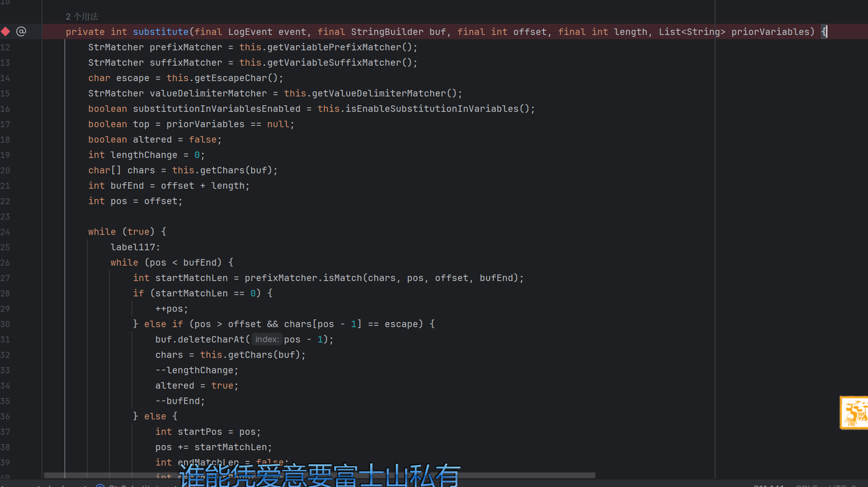
Task: Click line number 30 in the gutter
Action: [x=5, y=324]
